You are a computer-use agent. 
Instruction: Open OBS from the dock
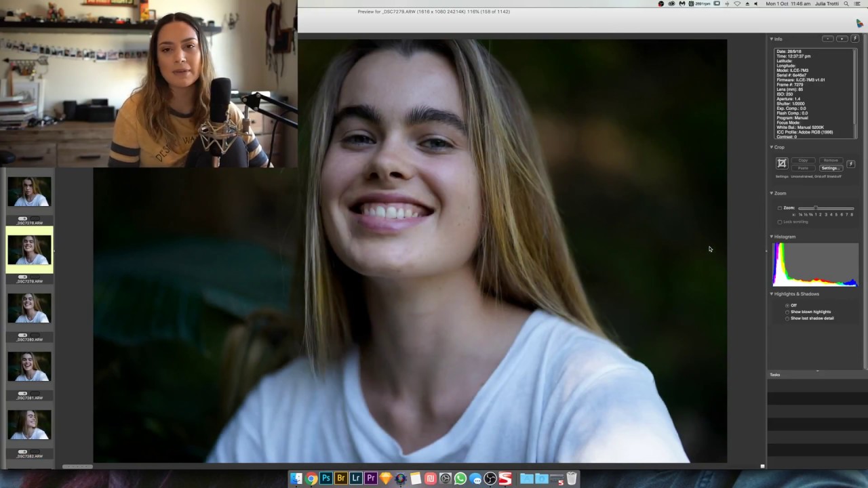click(490, 479)
